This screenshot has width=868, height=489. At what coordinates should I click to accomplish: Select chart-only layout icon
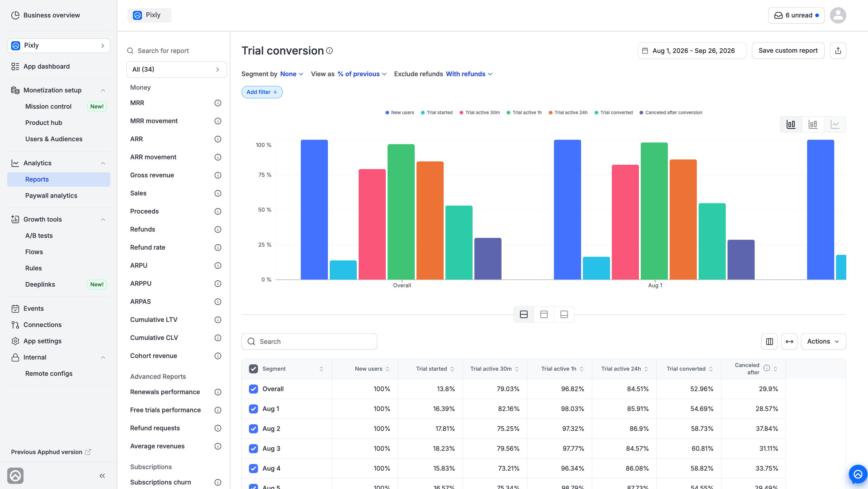pyautogui.click(x=544, y=314)
